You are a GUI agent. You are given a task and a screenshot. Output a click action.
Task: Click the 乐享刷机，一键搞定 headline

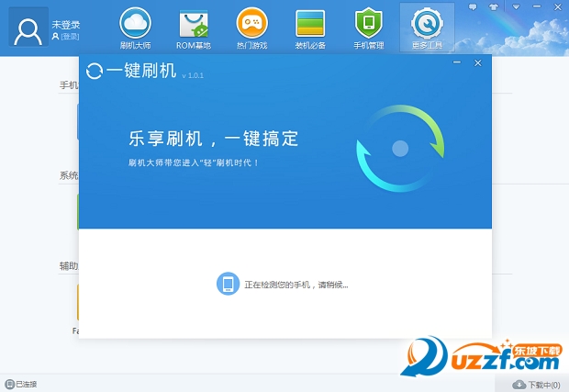tap(214, 139)
